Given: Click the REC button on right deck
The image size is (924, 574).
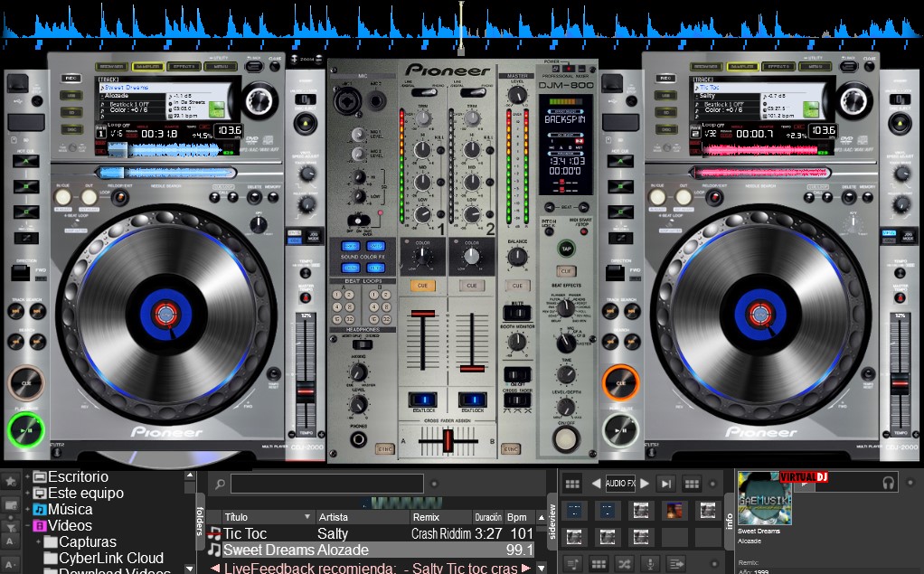Looking at the screenshot, I should click(666, 79).
